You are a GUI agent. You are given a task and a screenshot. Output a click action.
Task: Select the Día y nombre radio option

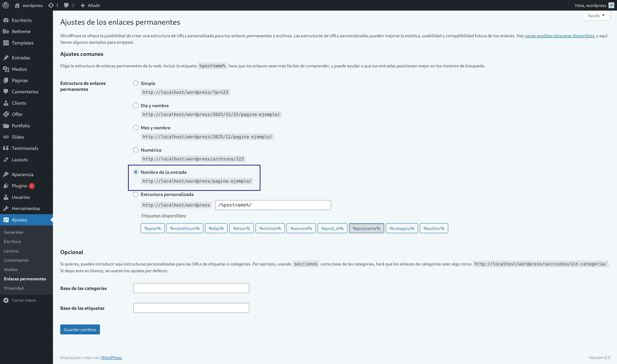pos(136,106)
